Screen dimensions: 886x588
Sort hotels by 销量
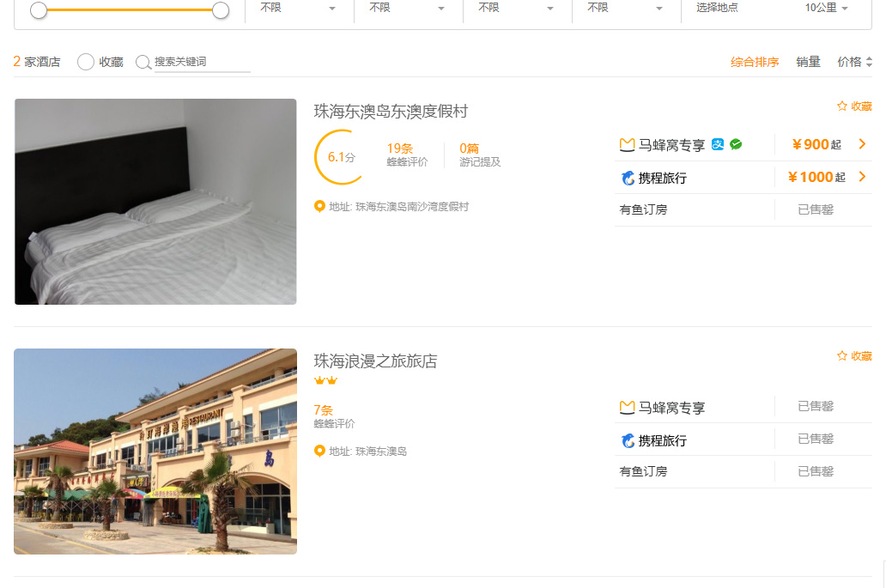click(808, 62)
